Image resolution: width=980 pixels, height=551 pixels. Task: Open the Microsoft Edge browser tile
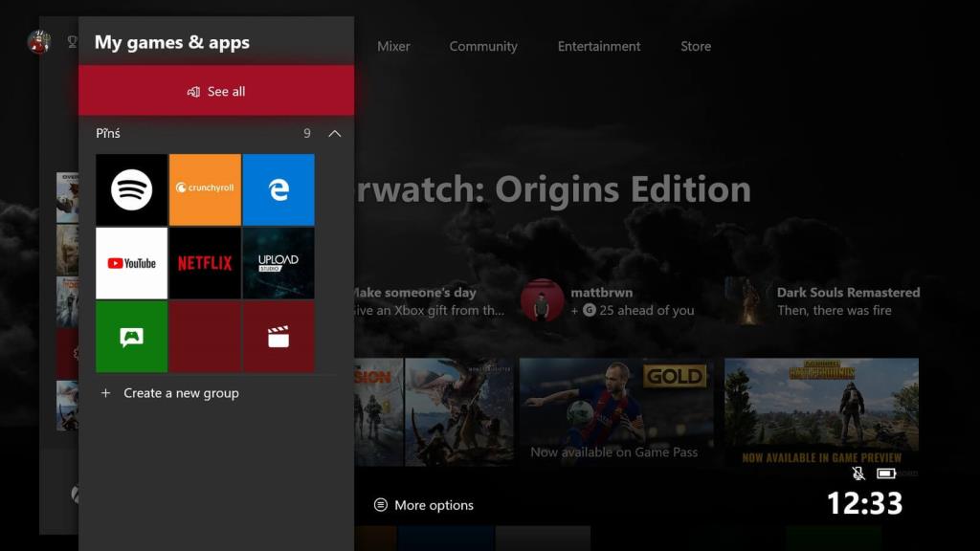pyautogui.click(x=278, y=189)
